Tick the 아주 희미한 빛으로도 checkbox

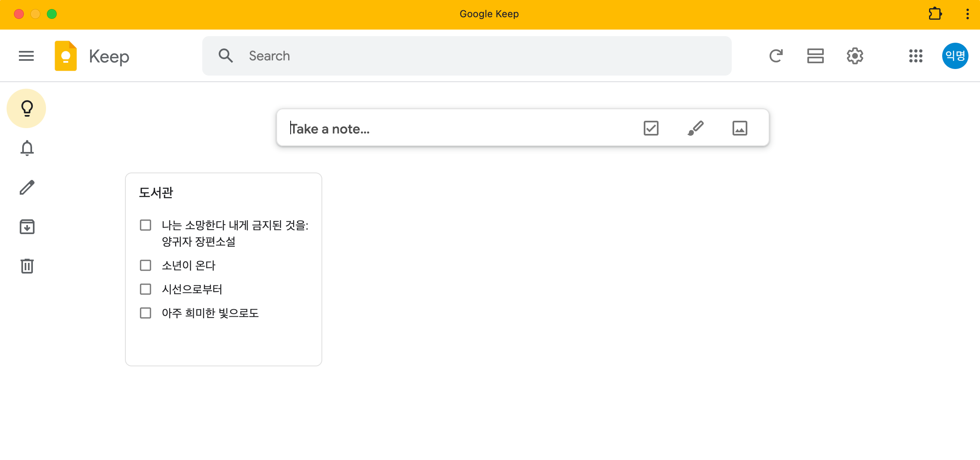click(146, 313)
